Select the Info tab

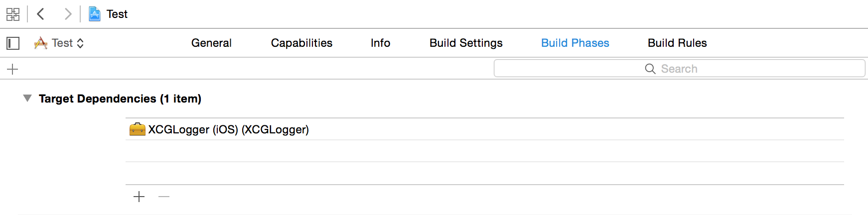pos(380,43)
